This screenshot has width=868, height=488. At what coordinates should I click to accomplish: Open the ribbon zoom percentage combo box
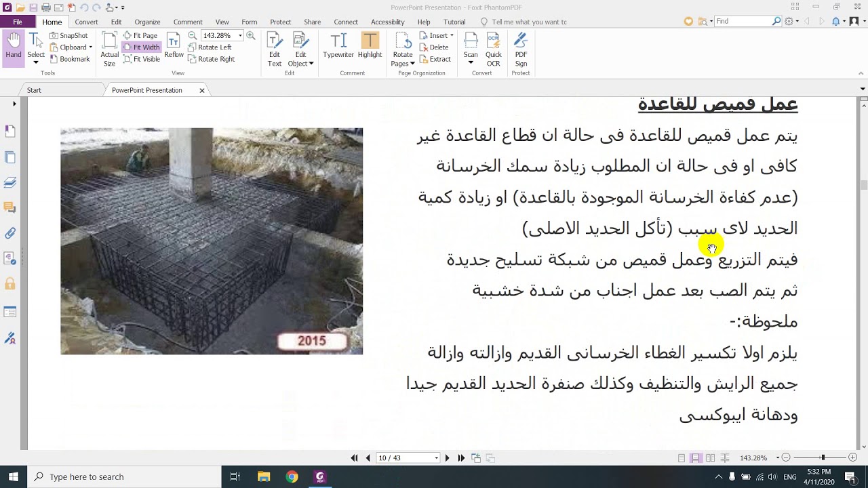(x=222, y=35)
